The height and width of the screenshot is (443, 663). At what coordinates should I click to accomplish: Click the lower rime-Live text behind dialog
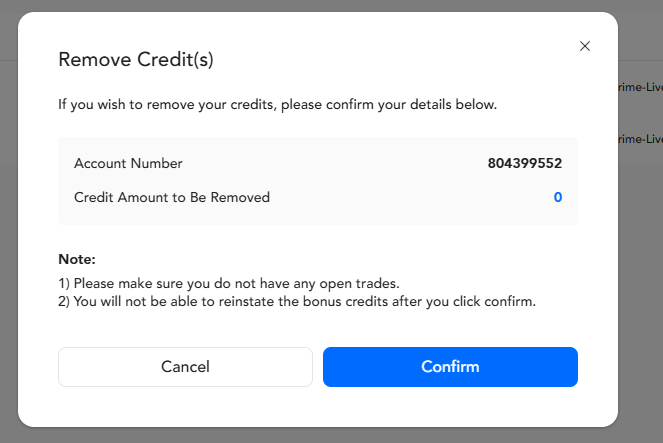(641, 139)
